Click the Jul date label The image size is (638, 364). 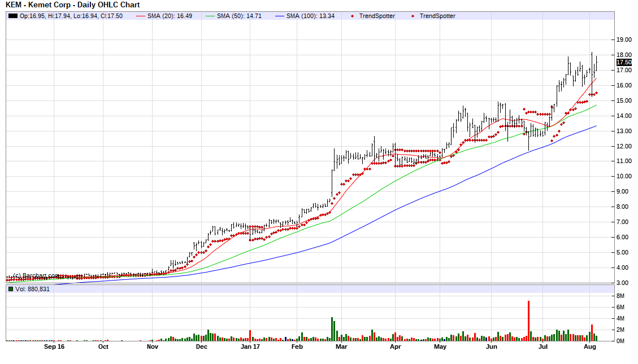coord(543,347)
